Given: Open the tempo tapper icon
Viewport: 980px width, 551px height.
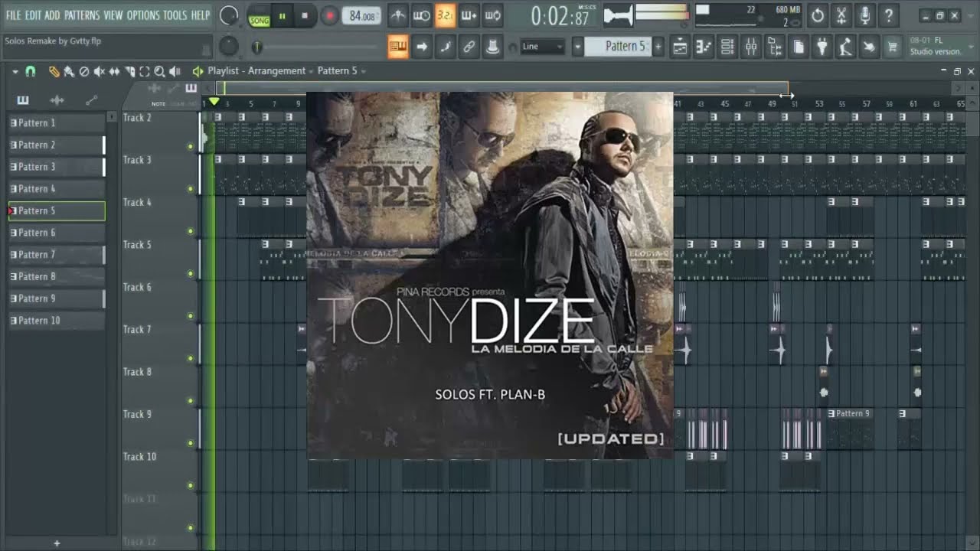Looking at the screenshot, I should point(845,47).
